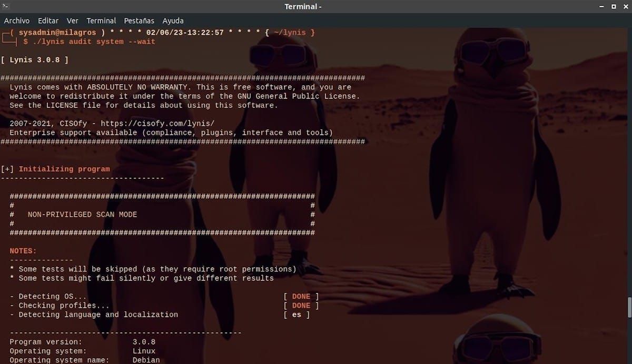Click 'NON-PRIVILEGED SCAN MODE' text
Viewport: 632px width, 364px height.
pos(82,215)
